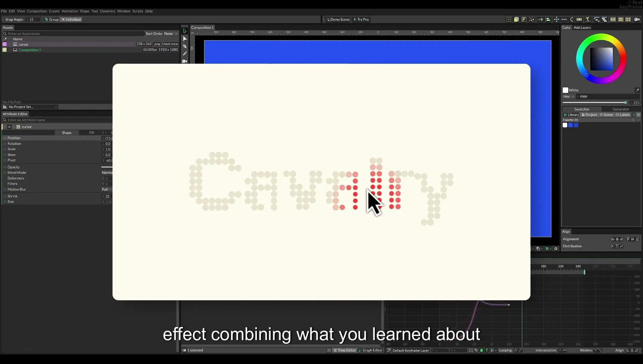Click the Try Pro button
The height and width of the screenshot is (364, 643).
pos(361,19)
